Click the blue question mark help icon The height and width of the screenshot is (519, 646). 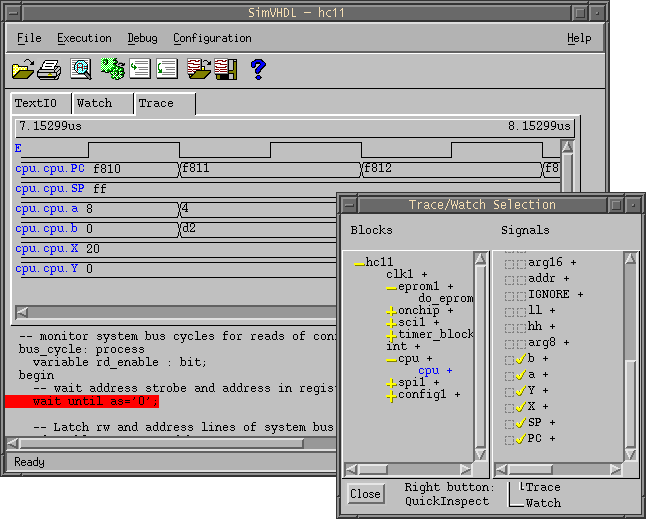tap(257, 69)
